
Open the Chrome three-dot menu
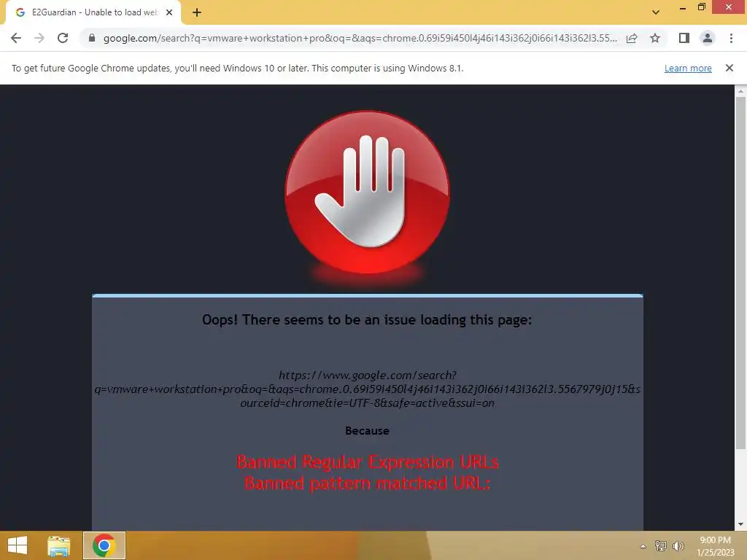point(731,38)
